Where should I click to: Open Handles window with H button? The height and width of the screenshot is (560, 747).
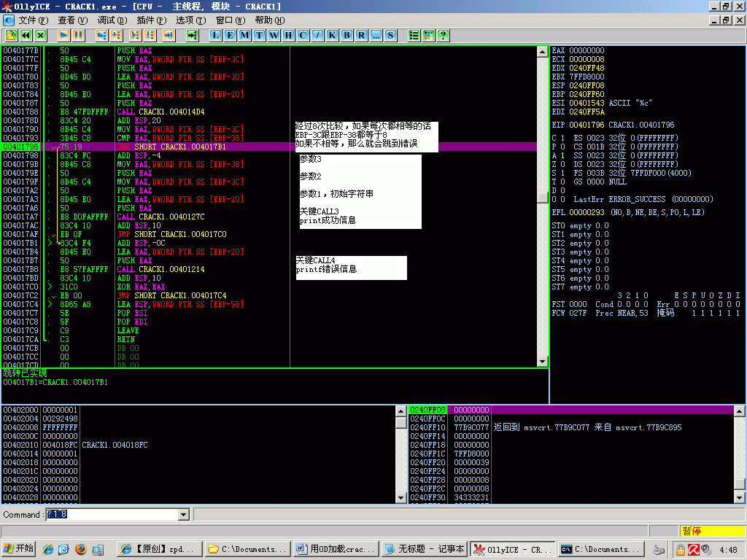288,35
